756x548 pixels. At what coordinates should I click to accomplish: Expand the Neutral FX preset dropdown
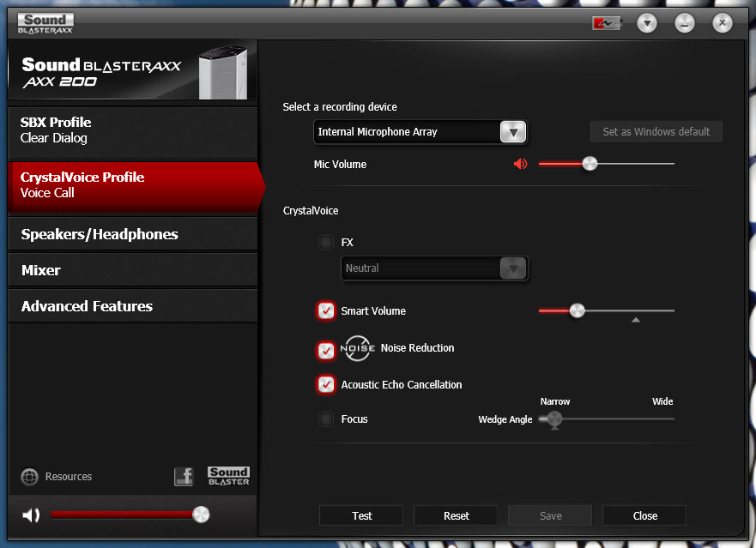click(513, 268)
